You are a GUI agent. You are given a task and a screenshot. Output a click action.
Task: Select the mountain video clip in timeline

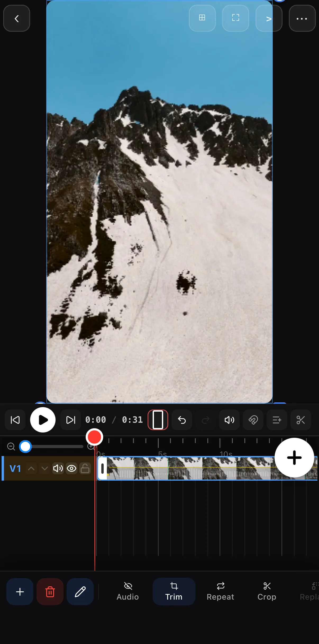[208, 468]
